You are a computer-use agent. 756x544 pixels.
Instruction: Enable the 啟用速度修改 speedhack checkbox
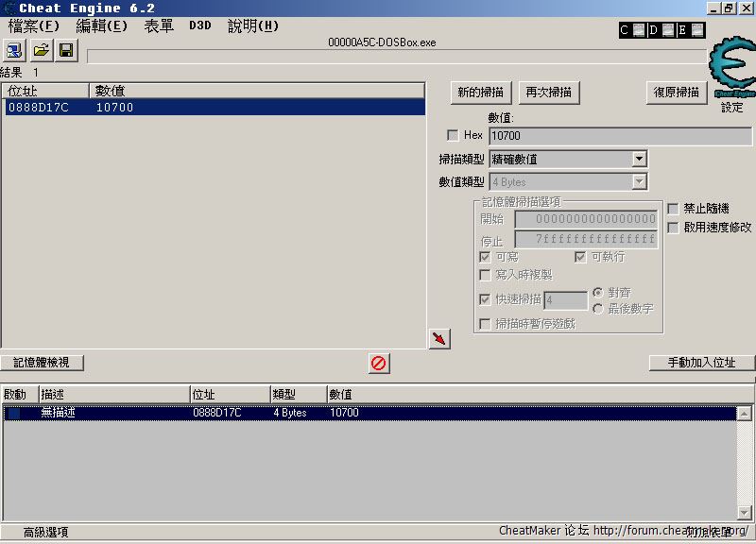pos(673,228)
